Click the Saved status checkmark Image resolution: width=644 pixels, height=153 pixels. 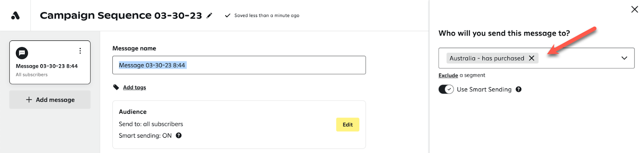(x=227, y=16)
